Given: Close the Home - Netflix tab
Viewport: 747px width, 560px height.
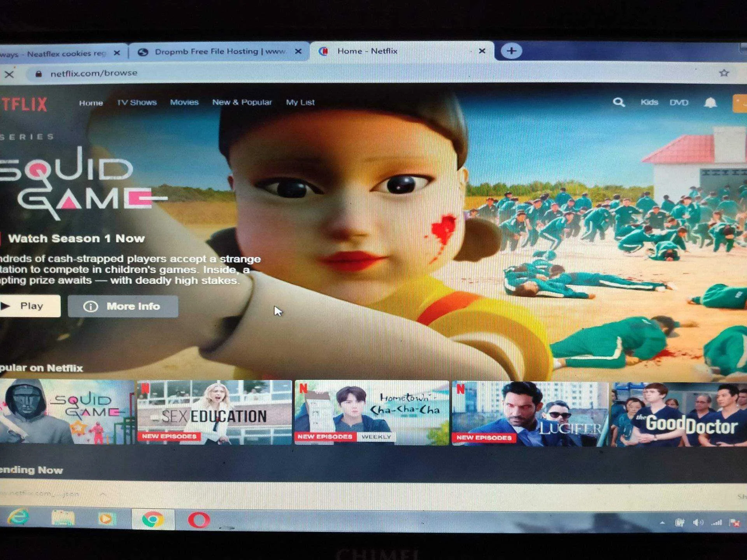Looking at the screenshot, I should click(x=482, y=51).
